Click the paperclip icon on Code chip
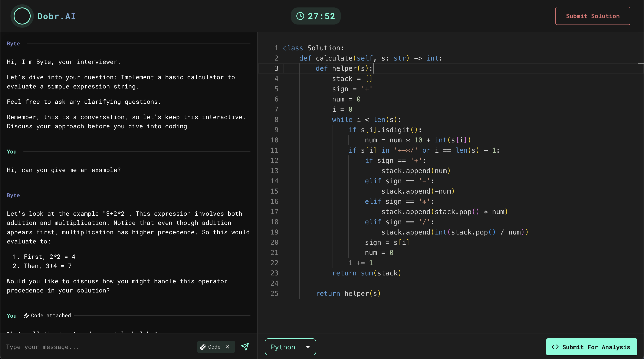The image size is (644, 359). [x=203, y=347]
